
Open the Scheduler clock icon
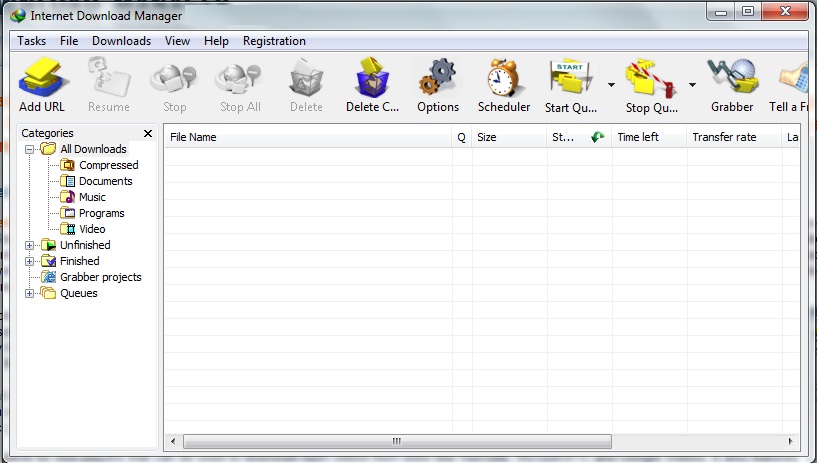point(503,78)
